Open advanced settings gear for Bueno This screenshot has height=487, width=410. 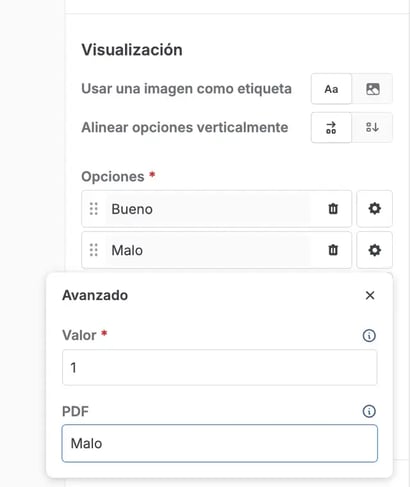[374, 209]
